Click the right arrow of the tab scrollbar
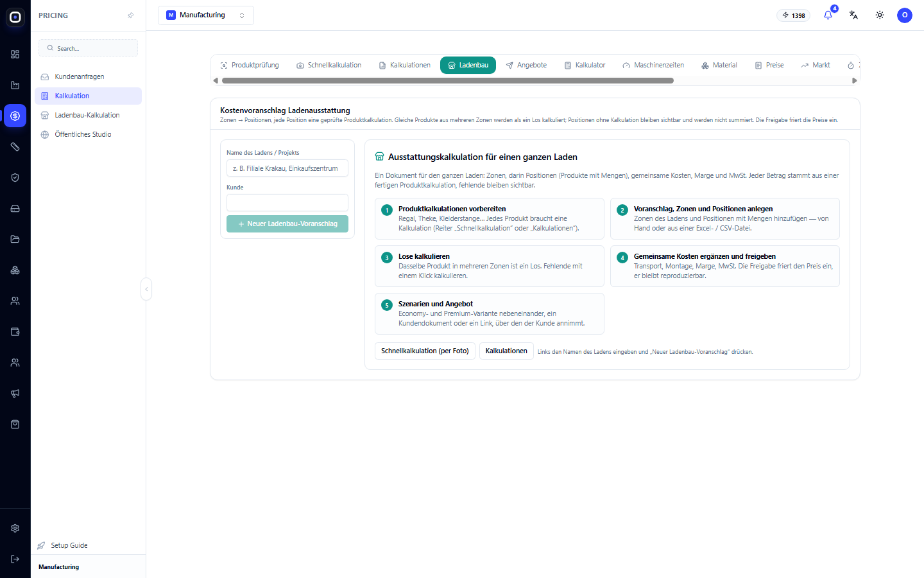This screenshot has width=924, height=578. coord(854,81)
